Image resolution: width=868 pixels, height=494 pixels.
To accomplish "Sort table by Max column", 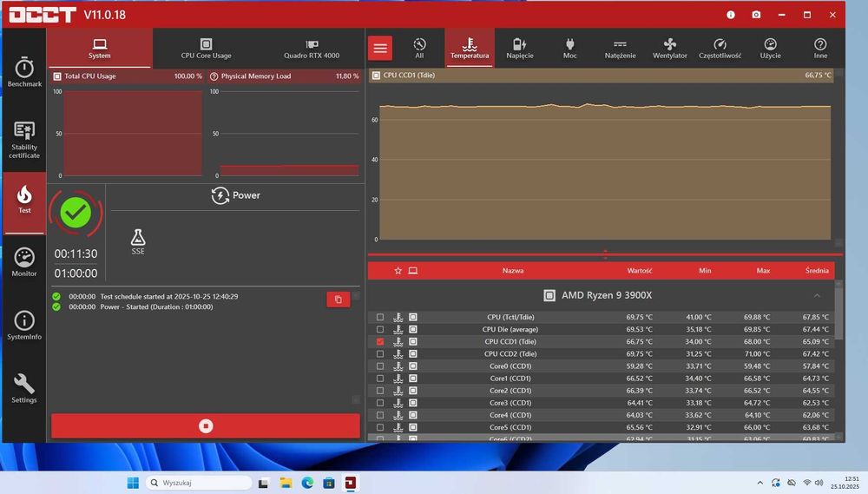I will (x=763, y=271).
